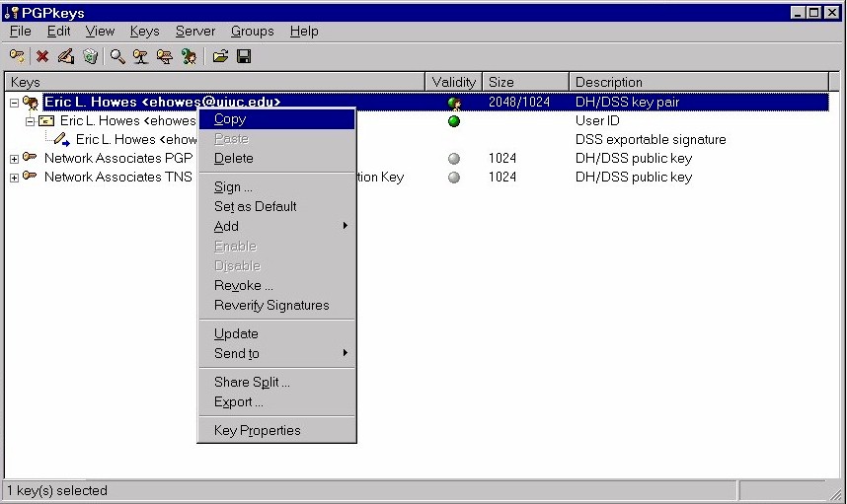Click the key icon next to Network Associates PGP
Viewport: 847px width, 504px height.
(x=30, y=158)
